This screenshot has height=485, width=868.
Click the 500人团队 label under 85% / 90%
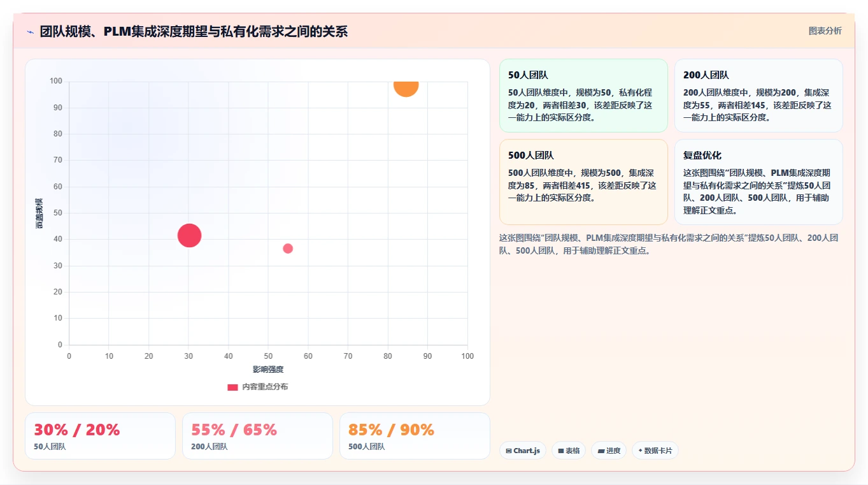[x=366, y=447]
